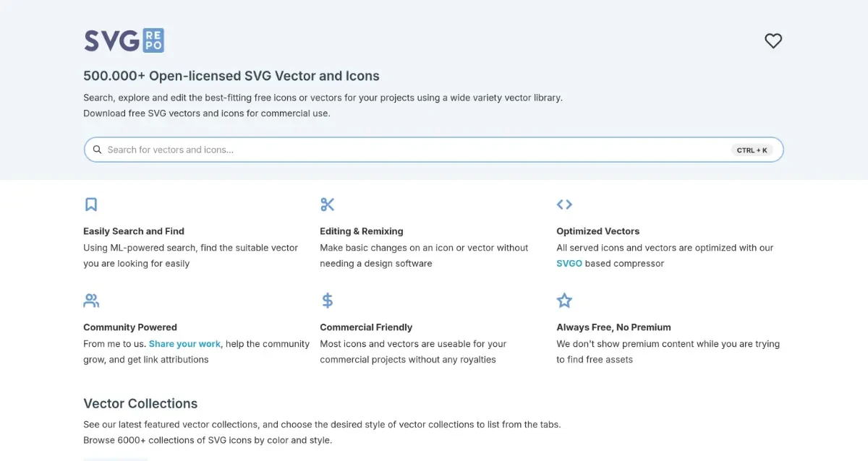Image resolution: width=868 pixels, height=461 pixels.
Task: Click the bookmark icon above Easily Search
Action: [91, 204]
